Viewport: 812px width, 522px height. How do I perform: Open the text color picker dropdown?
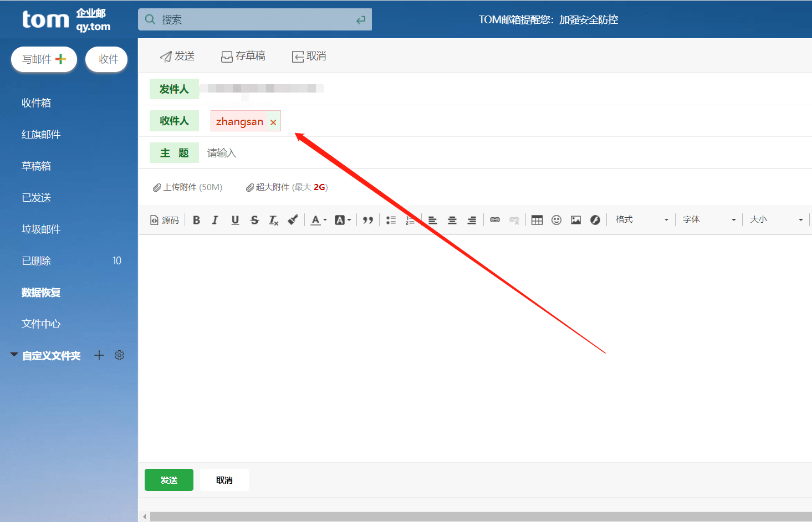coord(318,220)
